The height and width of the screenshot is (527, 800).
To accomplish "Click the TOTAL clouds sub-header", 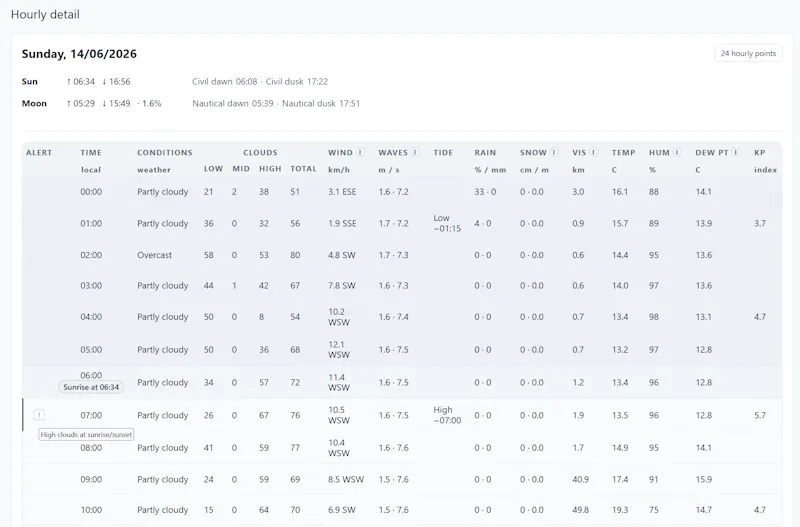I will [x=304, y=169].
